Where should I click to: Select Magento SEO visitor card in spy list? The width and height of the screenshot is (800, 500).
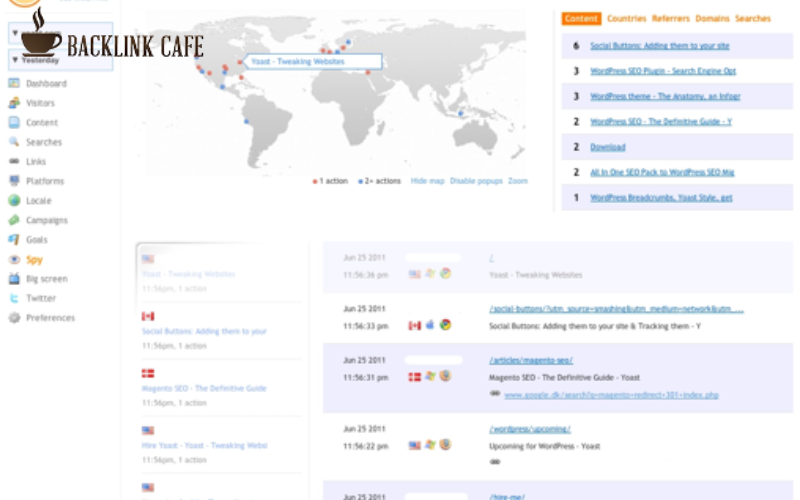(220, 388)
